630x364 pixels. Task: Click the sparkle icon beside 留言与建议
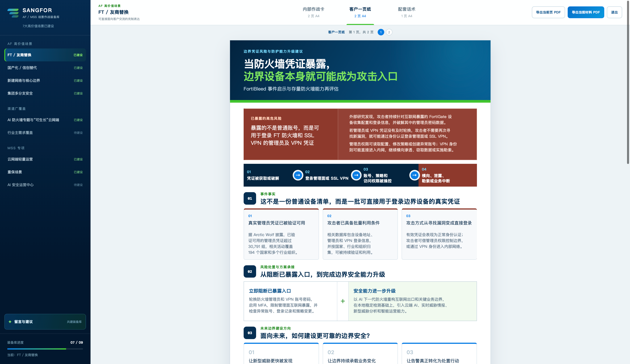tap(10, 322)
